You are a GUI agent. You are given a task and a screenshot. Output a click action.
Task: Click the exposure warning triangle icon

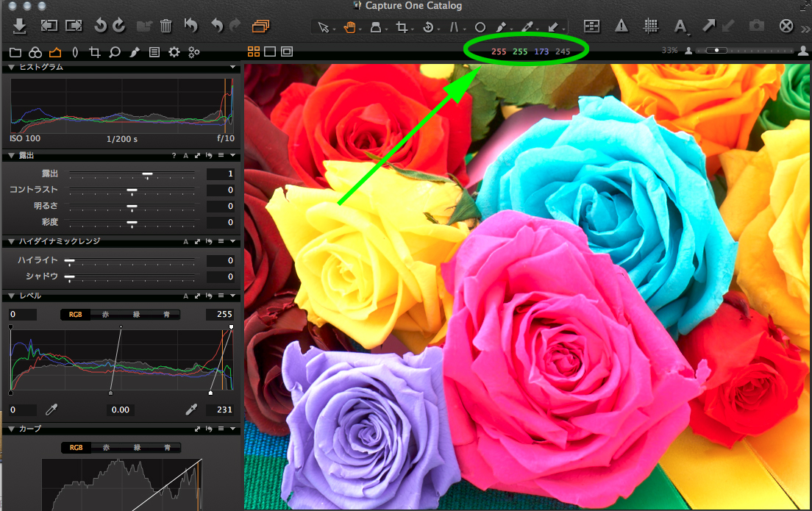point(622,26)
